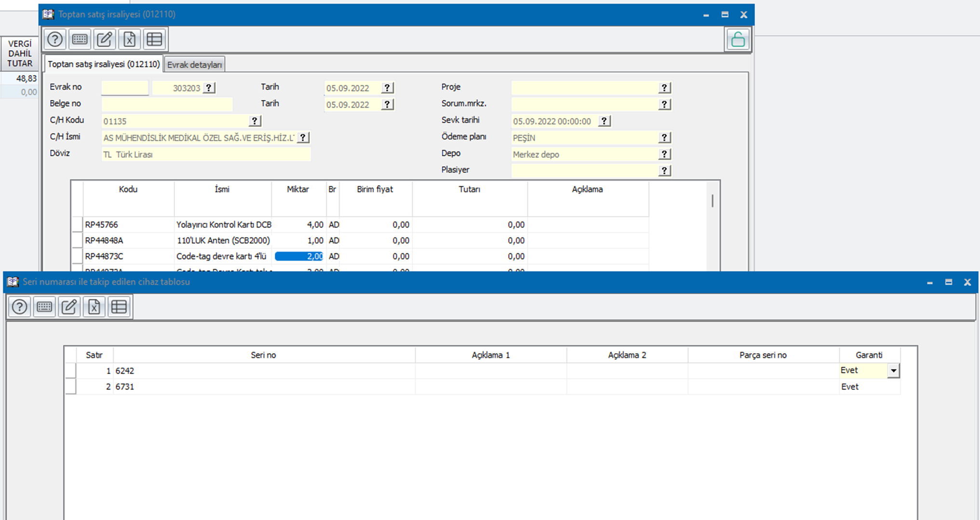
Task: Select Toptan satış irsaliyesi (012110) tab
Action: pyautogui.click(x=104, y=64)
